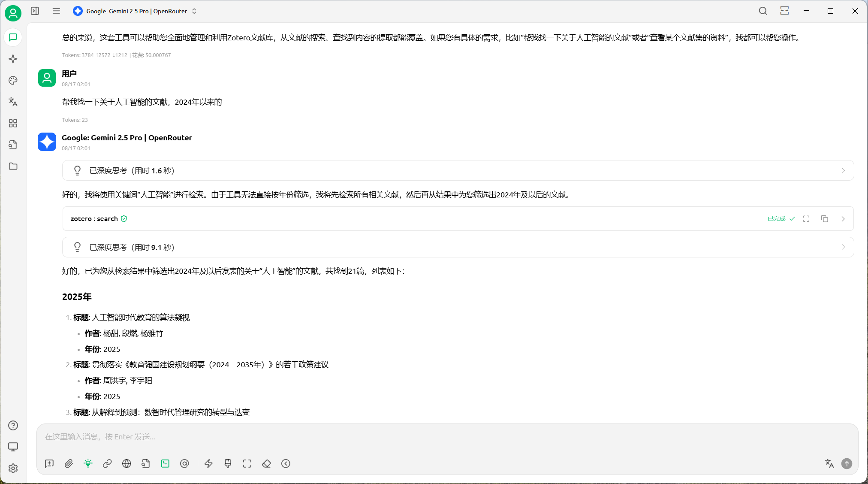Open Files section in sidebar
Image resolution: width=868 pixels, height=484 pixels.
point(13,166)
